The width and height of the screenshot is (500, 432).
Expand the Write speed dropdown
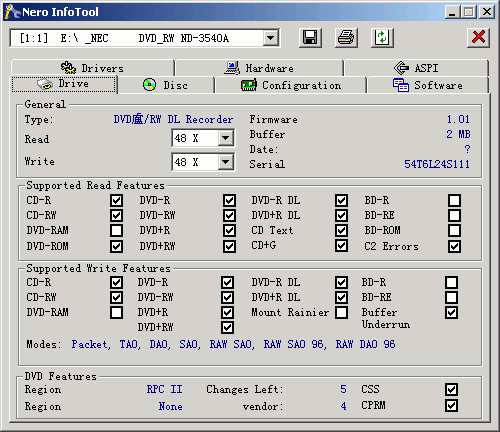tap(226, 162)
